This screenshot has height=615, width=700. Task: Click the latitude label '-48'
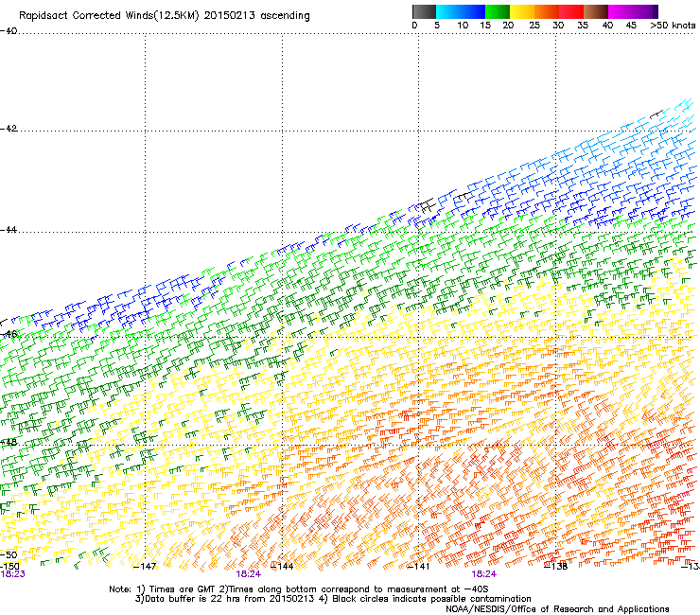[9, 442]
